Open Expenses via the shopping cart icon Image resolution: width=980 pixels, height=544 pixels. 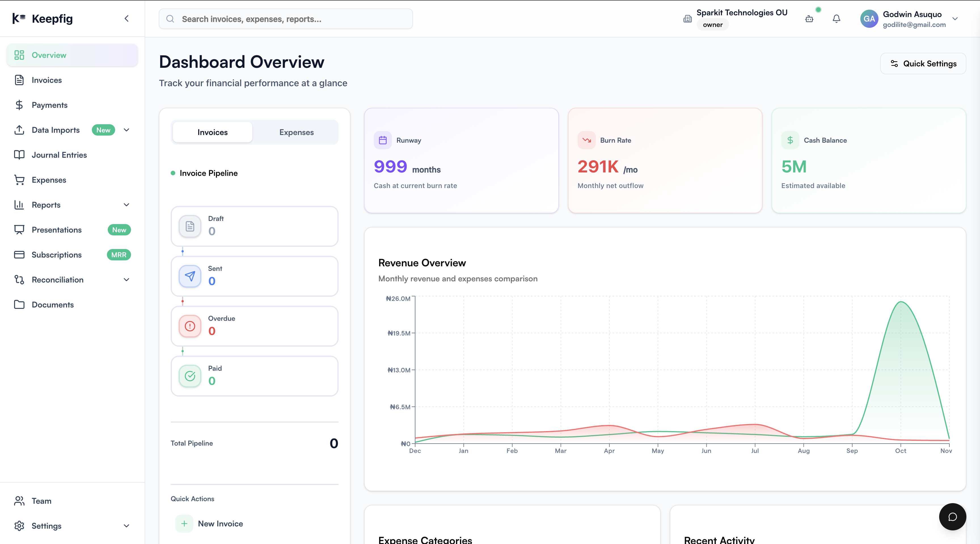19,180
